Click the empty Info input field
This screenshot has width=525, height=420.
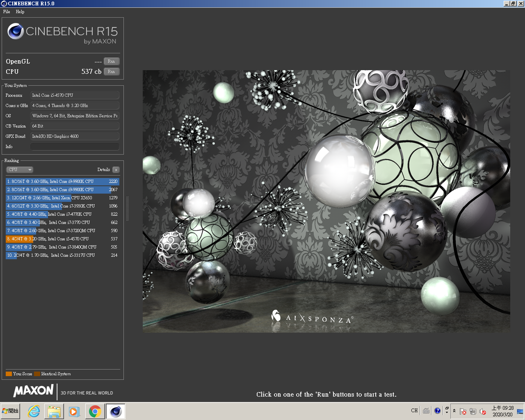click(75, 146)
